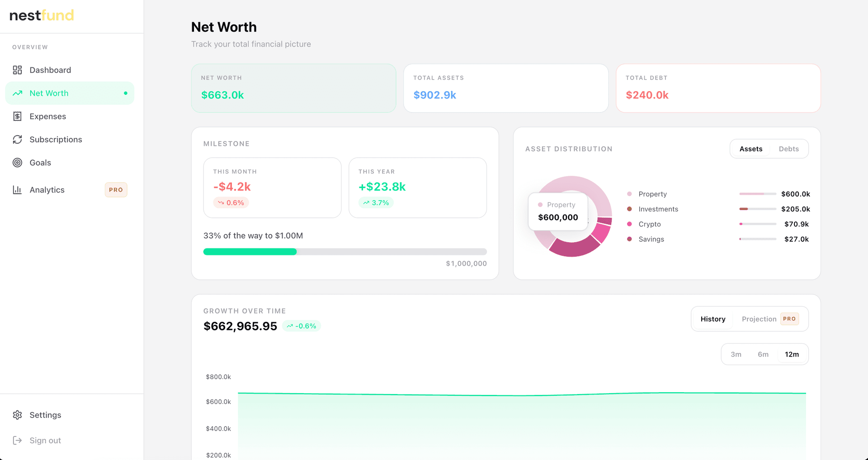Click the Dashboard grid icon
Image resolution: width=868 pixels, height=460 pixels.
point(17,70)
